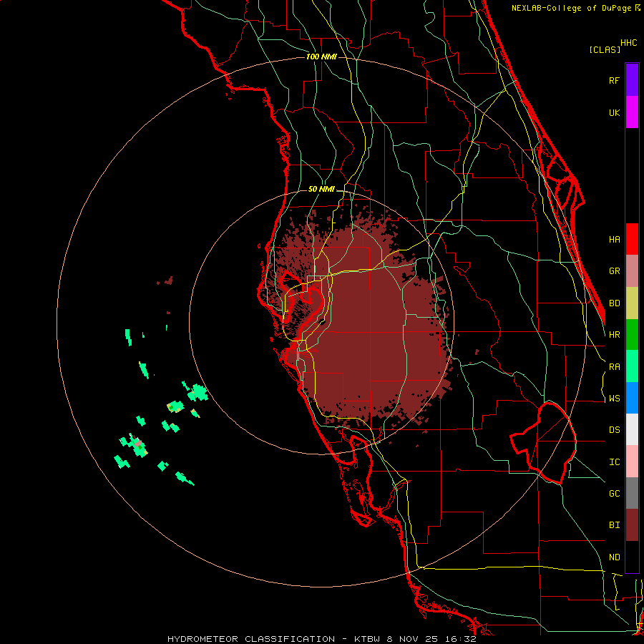
Task: Click the IC light-pink legend swatch
Action: (x=632, y=462)
